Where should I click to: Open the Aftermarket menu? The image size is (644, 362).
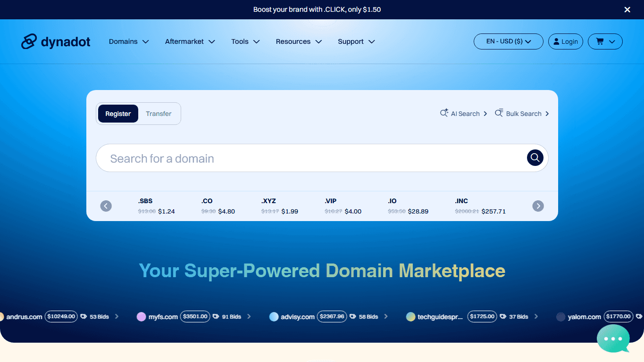190,41
